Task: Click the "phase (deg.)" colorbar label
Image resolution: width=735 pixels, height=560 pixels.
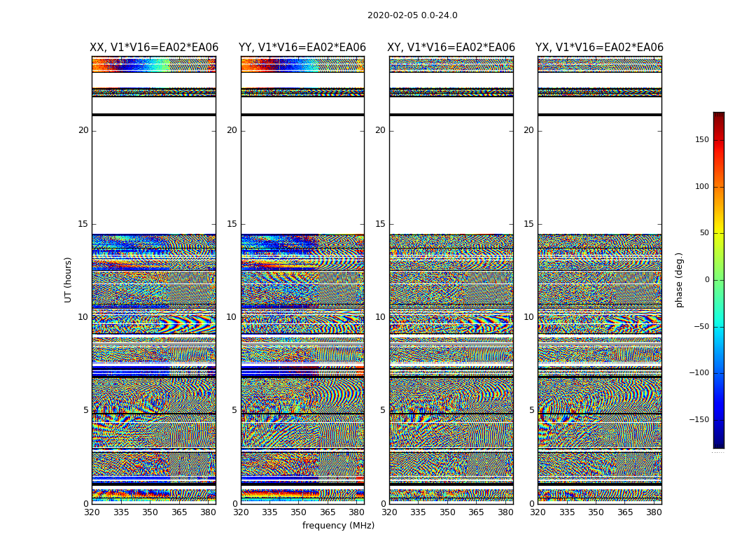Action: coord(679,280)
